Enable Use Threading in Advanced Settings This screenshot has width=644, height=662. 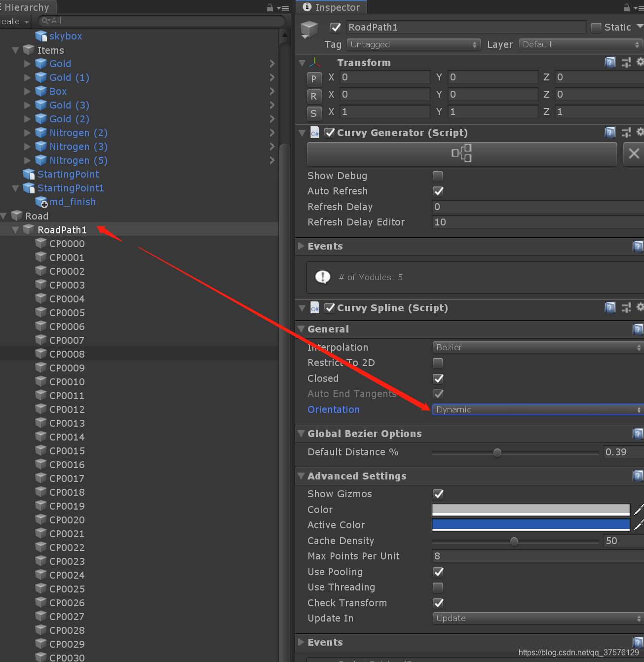point(438,587)
